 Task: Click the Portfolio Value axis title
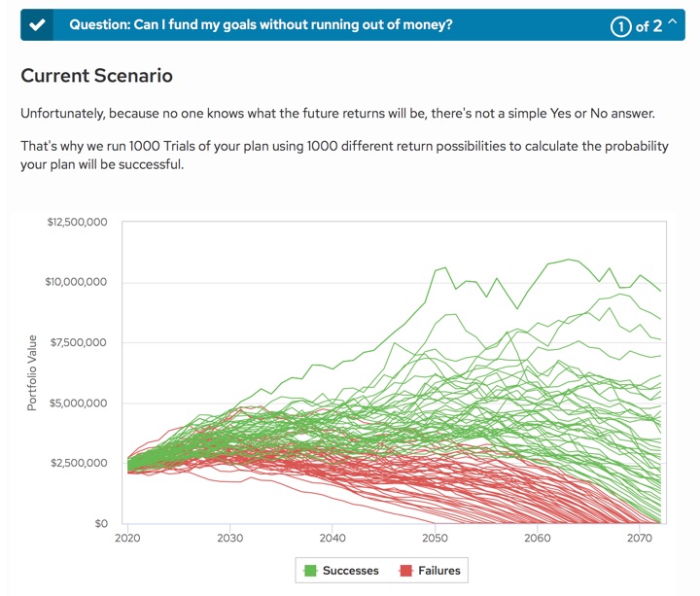(32, 372)
